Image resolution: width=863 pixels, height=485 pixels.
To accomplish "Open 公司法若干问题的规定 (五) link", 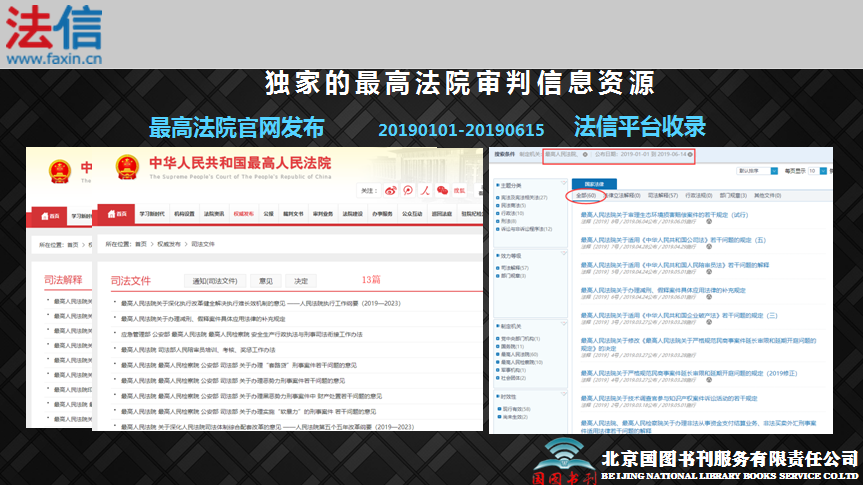I will pos(673,240).
